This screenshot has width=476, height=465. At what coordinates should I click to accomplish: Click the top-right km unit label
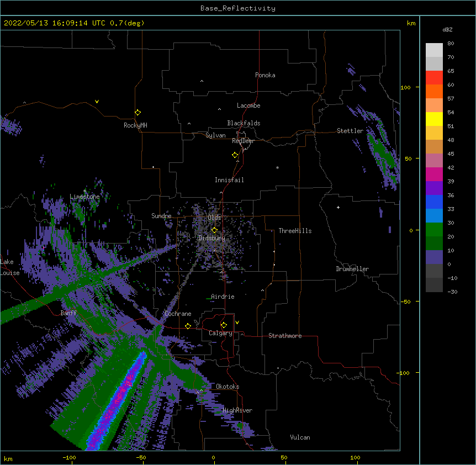point(411,23)
